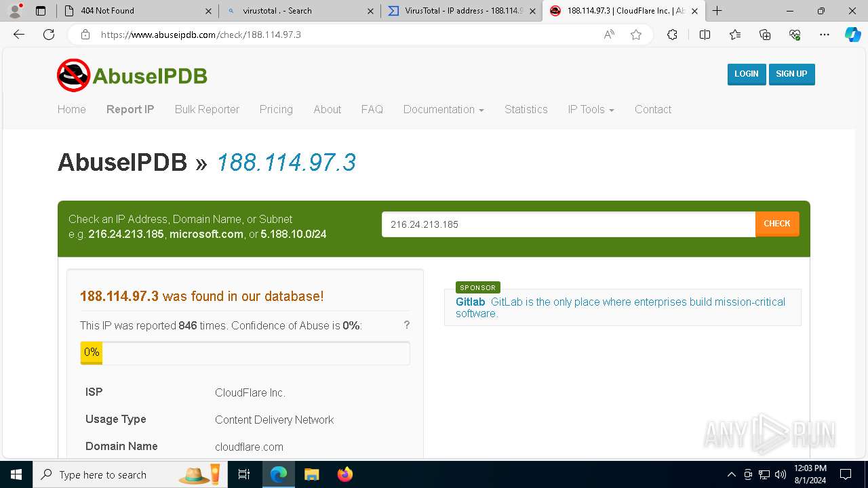Click the IP address check input field

click(568, 224)
